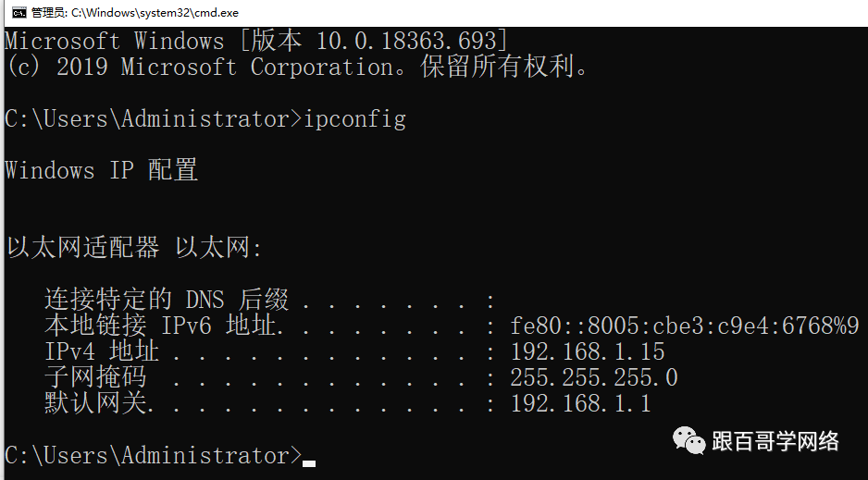
Task: Click the blinking cursor at the prompt
Action: pos(309,463)
